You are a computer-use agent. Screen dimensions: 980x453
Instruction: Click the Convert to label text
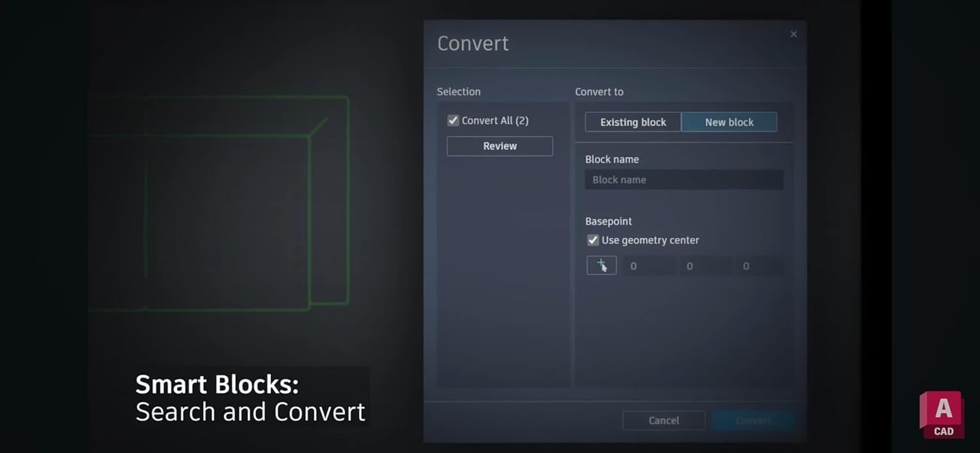[599, 92]
